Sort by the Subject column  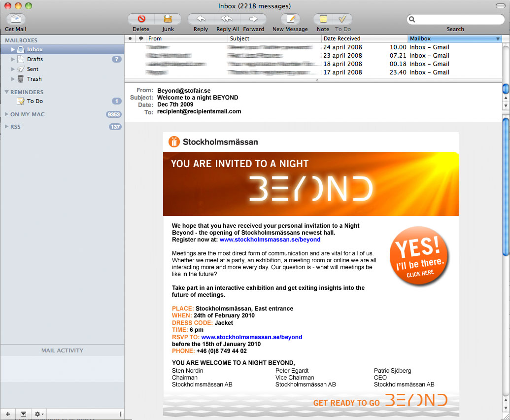tap(274, 38)
